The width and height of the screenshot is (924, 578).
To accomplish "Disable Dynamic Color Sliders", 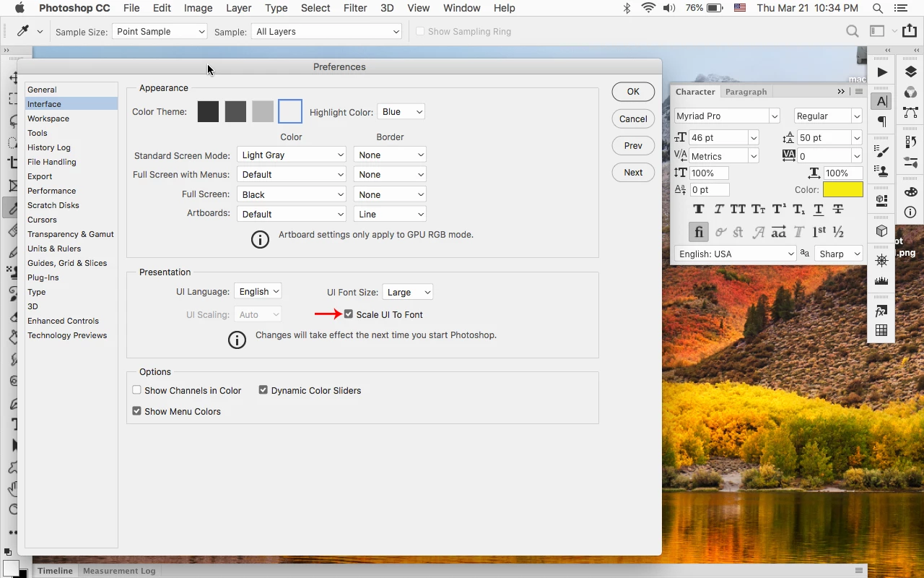I will (x=263, y=390).
